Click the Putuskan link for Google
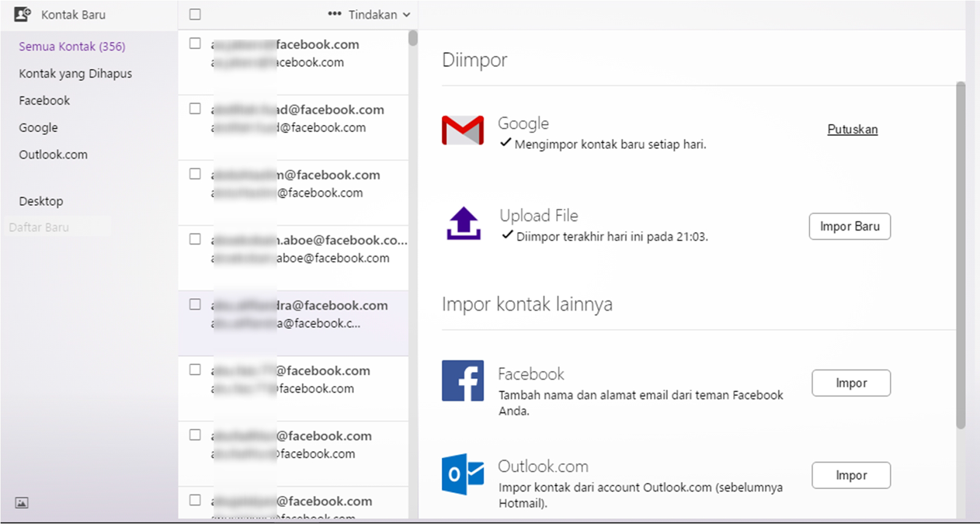 852,129
